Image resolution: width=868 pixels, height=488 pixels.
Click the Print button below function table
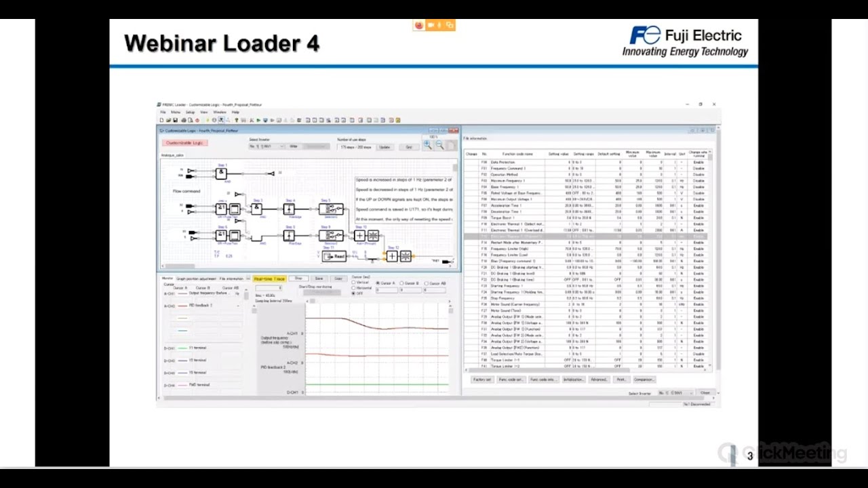click(x=621, y=380)
